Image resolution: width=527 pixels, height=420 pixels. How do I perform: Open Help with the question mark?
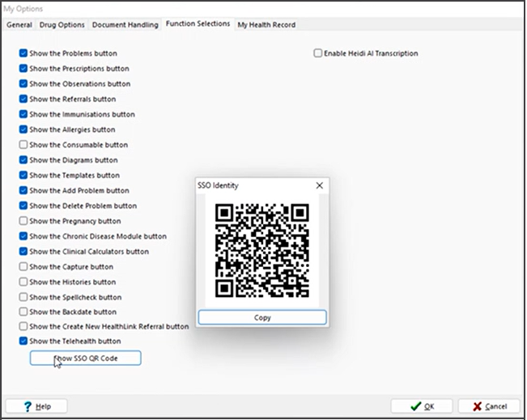click(36, 406)
